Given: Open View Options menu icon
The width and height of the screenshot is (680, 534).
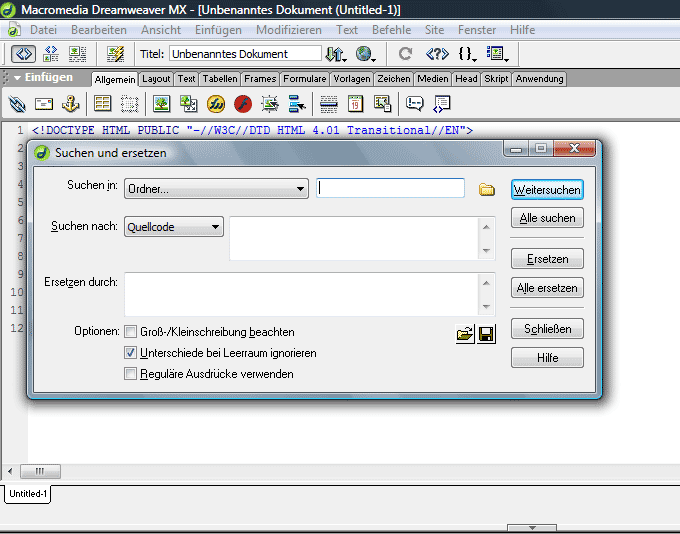Looking at the screenshot, I should pyautogui.click(x=497, y=54).
